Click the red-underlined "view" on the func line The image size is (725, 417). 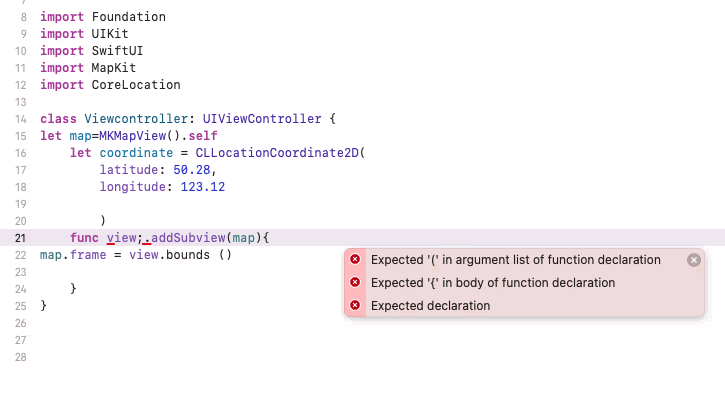[x=121, y=238]
